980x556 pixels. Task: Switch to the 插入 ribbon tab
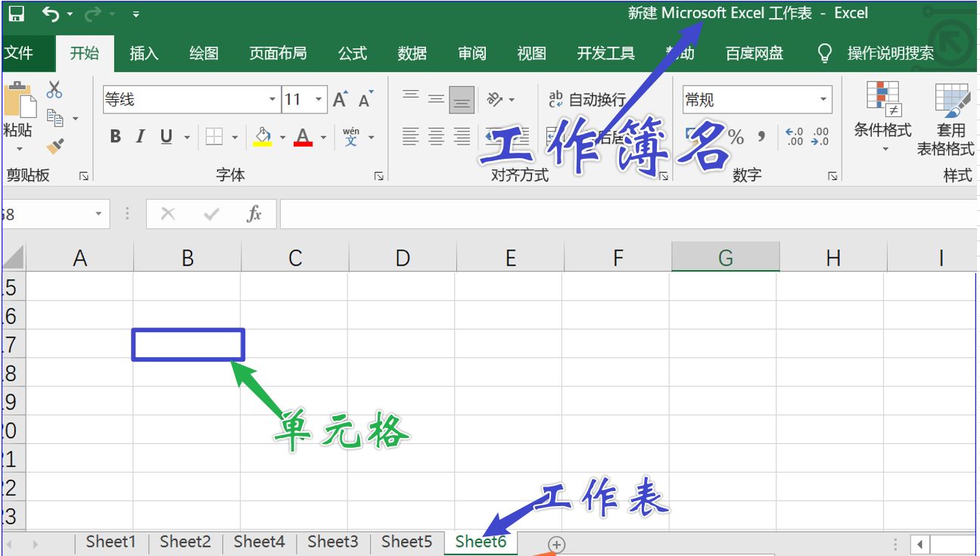coord(144,53)
